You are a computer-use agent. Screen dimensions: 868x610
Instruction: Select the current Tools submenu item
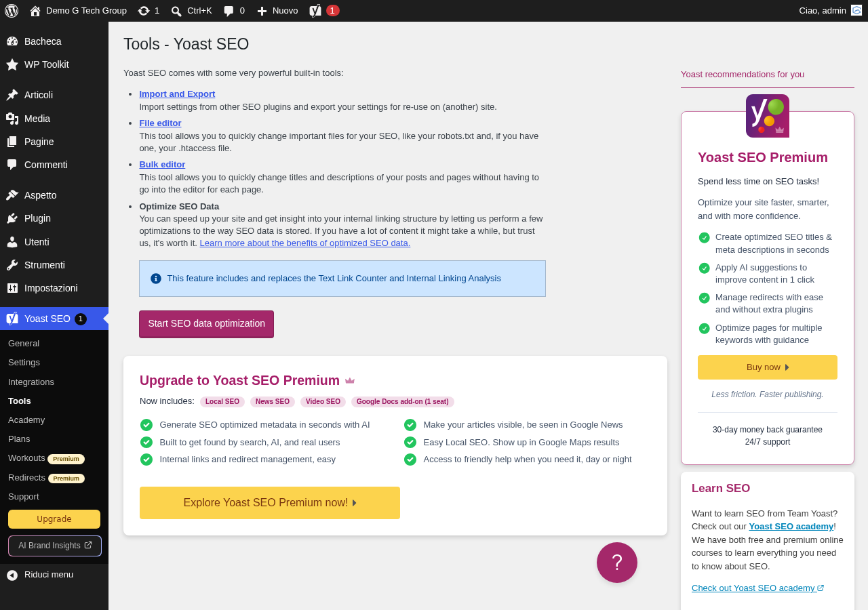pos(20,401)
